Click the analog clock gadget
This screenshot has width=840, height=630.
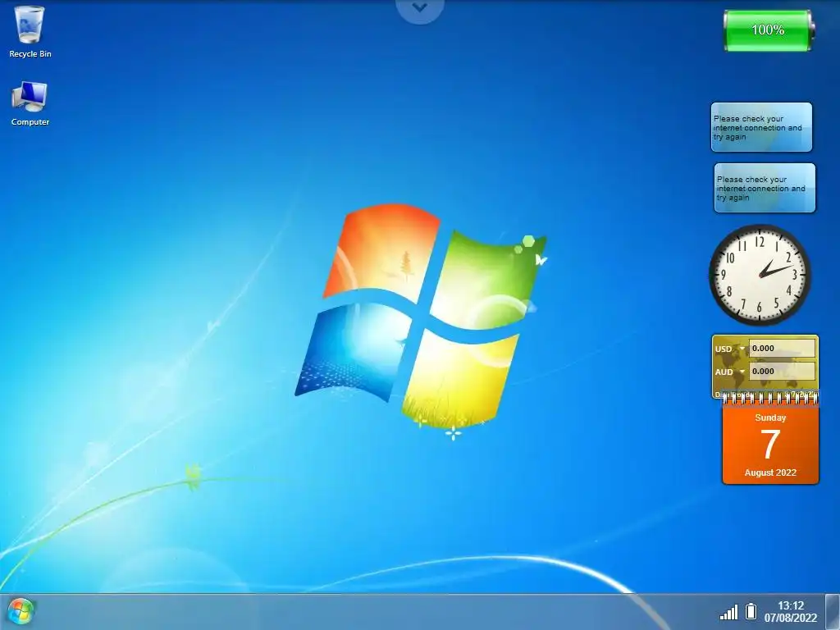pyautogui.click(x=760, y=274)
